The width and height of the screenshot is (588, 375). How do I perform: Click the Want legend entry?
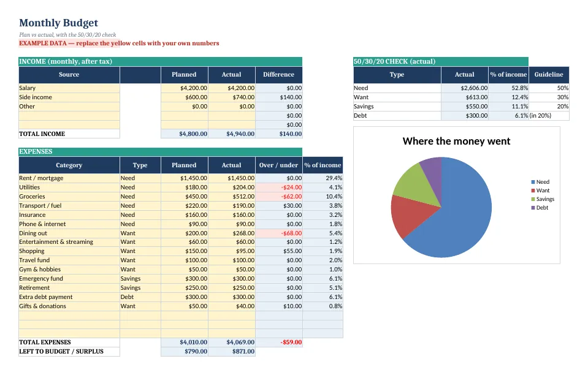tap(540, 191)
